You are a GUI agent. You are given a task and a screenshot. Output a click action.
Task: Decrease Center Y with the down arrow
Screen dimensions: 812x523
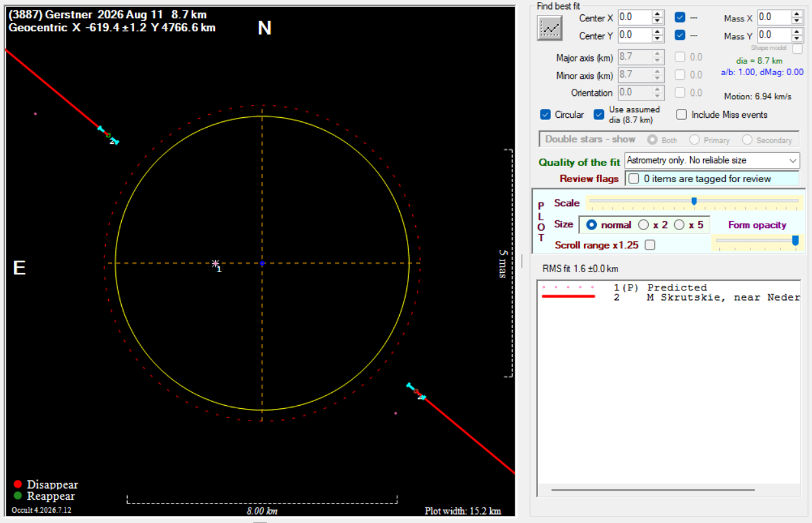coord(658,39)
